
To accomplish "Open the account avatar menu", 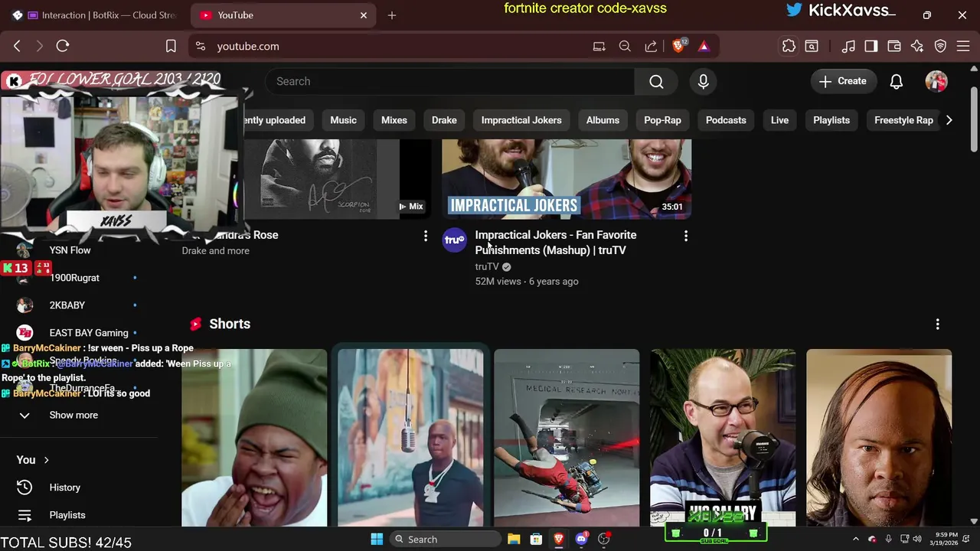I will 936,81.
